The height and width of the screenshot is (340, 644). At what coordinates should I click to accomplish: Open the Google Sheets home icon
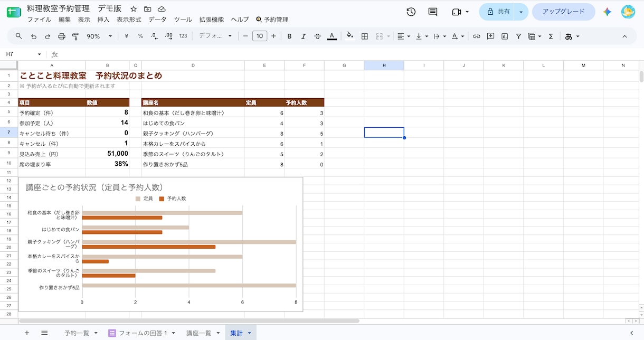point(14,12)
